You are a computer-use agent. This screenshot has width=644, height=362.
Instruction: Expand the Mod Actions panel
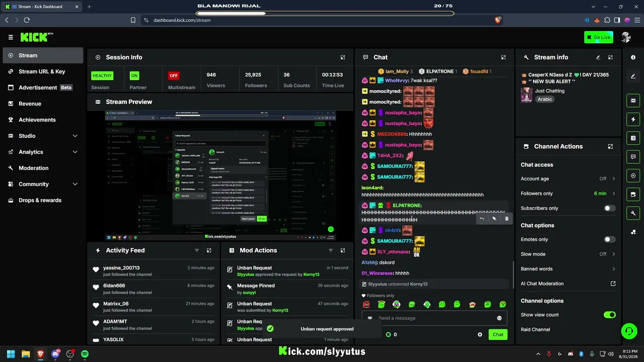click(343, 250)
